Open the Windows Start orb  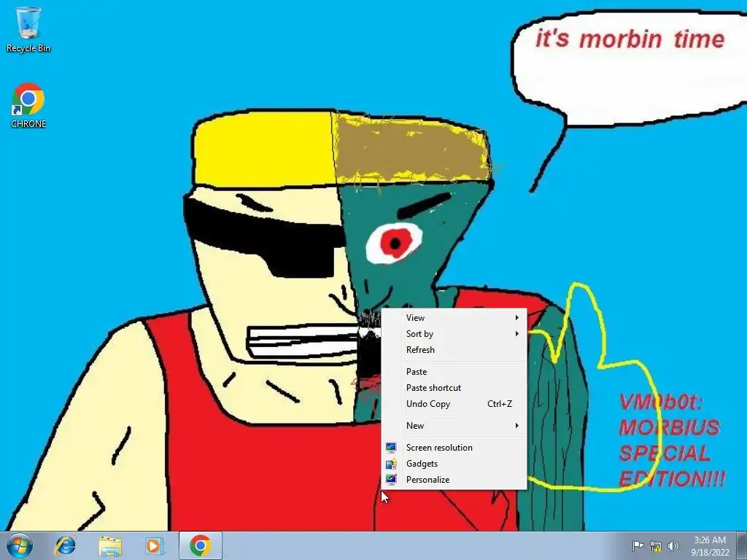(x=20, y=545)
